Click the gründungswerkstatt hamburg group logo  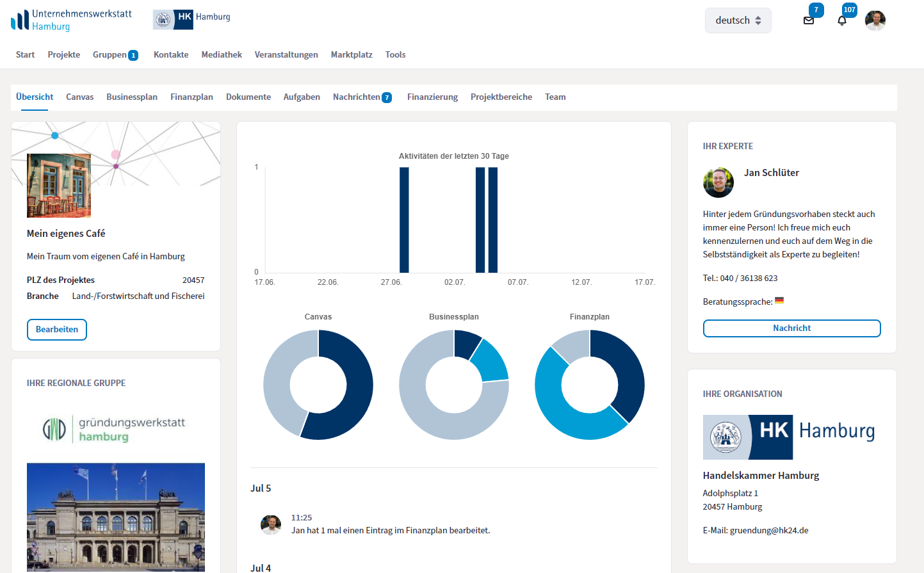pyautogui.click(x=115, y=429)
